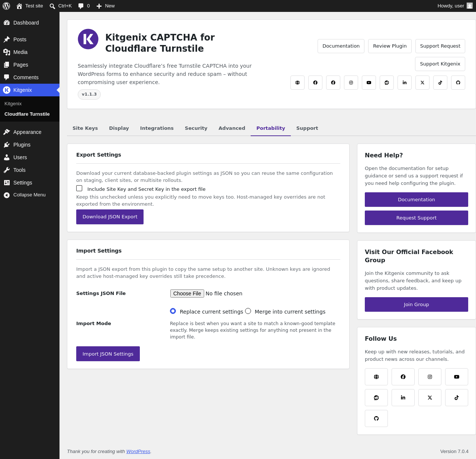This screenshot has width=476, height=459.
Task: Open the TikTok icon in the plugin header
Action: [x=440, y=83]
